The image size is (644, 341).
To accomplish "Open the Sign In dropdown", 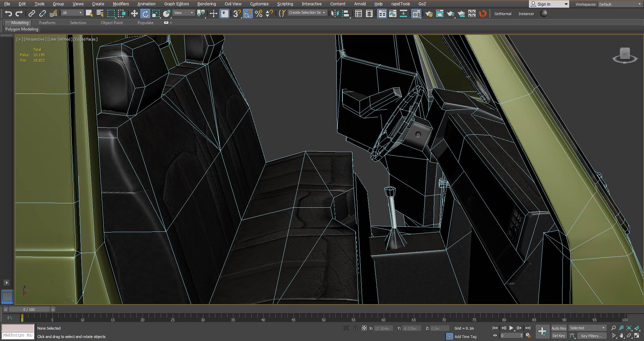I will (x=549, y=4).
